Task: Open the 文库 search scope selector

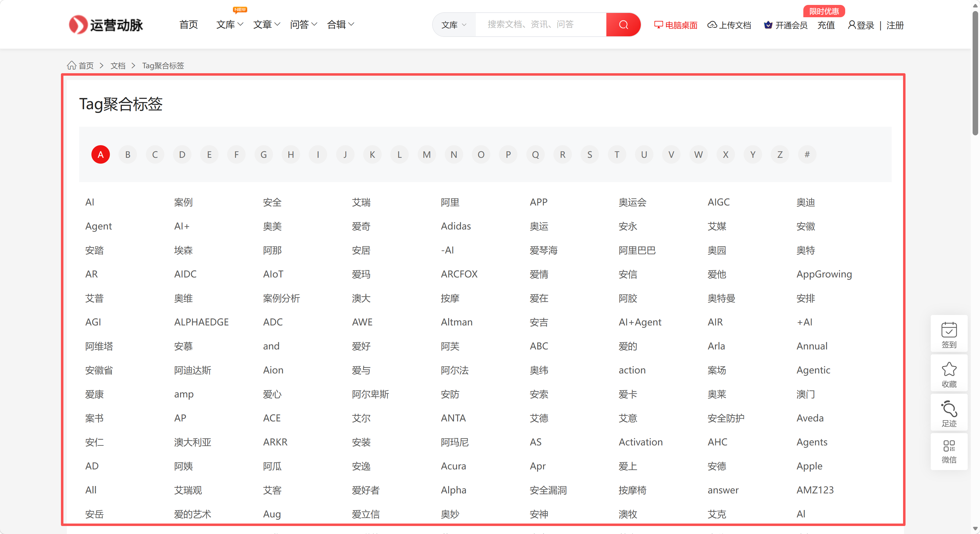Action: click(454, 25)
